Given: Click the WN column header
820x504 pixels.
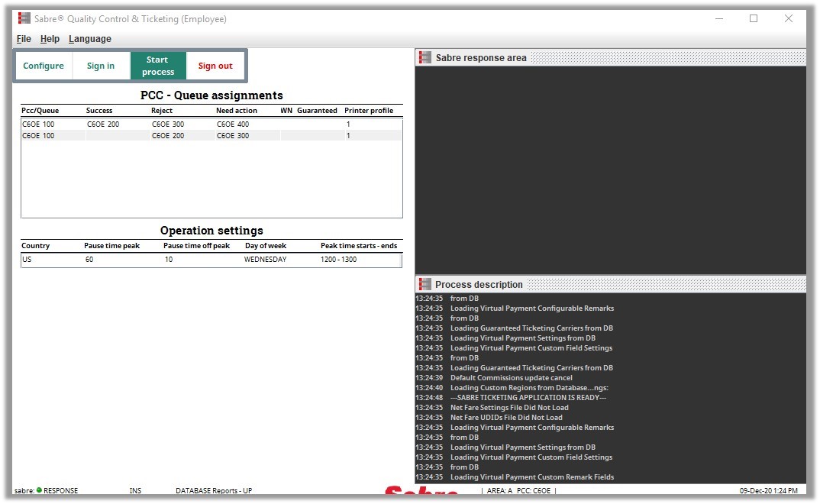Looking at the screenshot, I should pyautogui.click(x=286, y=110).
